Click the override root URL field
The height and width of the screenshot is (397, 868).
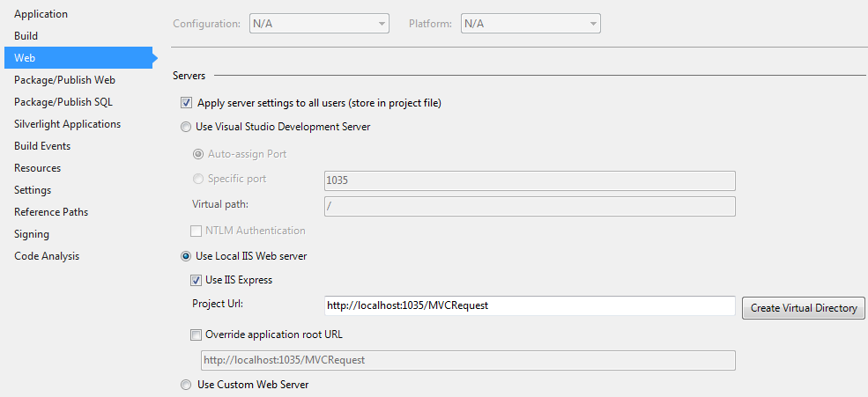[x=468, y=360]
